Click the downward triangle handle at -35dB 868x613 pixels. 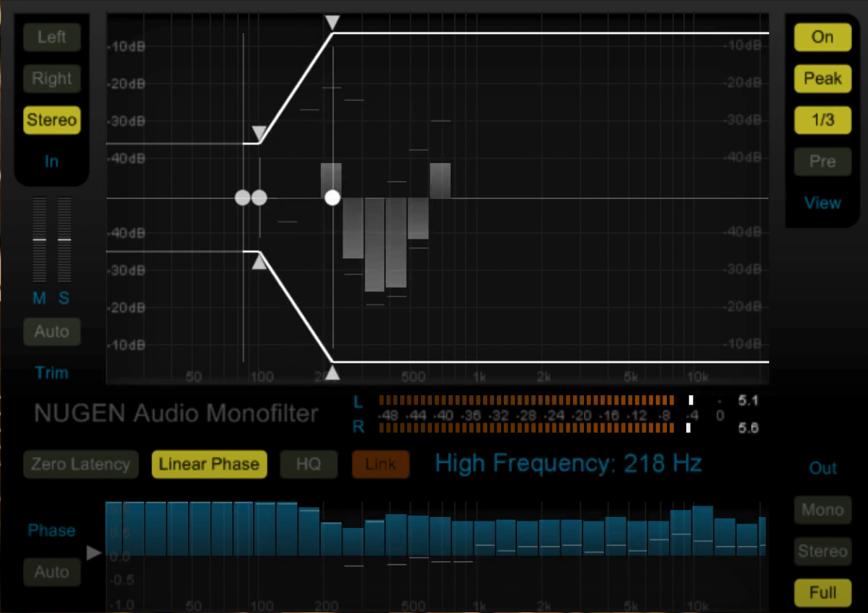[260, 133]
